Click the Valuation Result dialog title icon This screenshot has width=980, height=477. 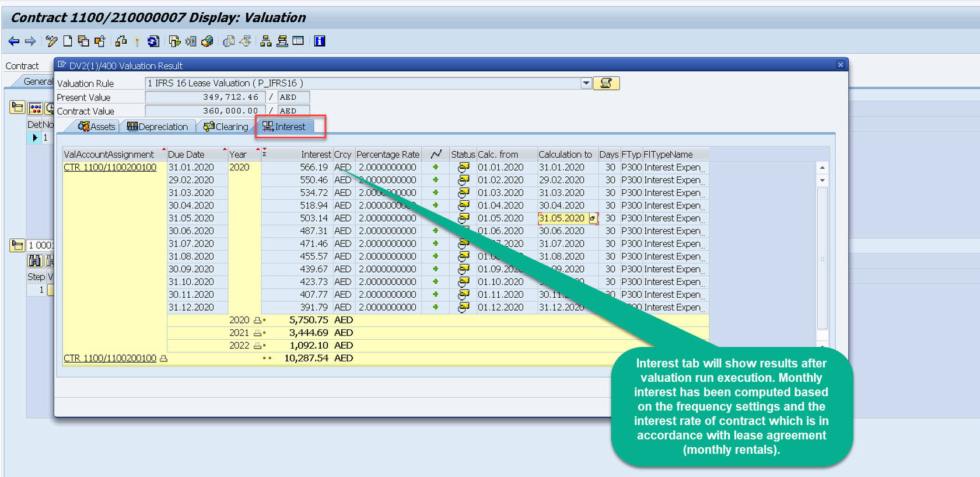62,65
